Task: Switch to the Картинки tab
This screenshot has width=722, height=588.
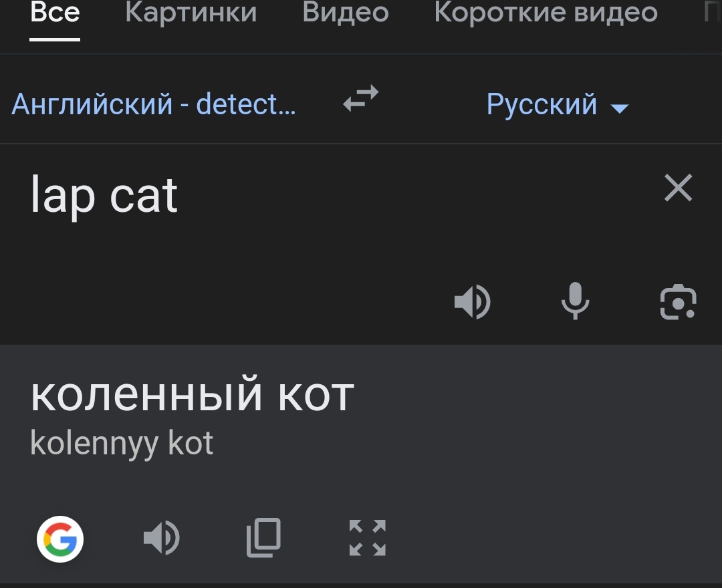Action: tap(191, 13)
